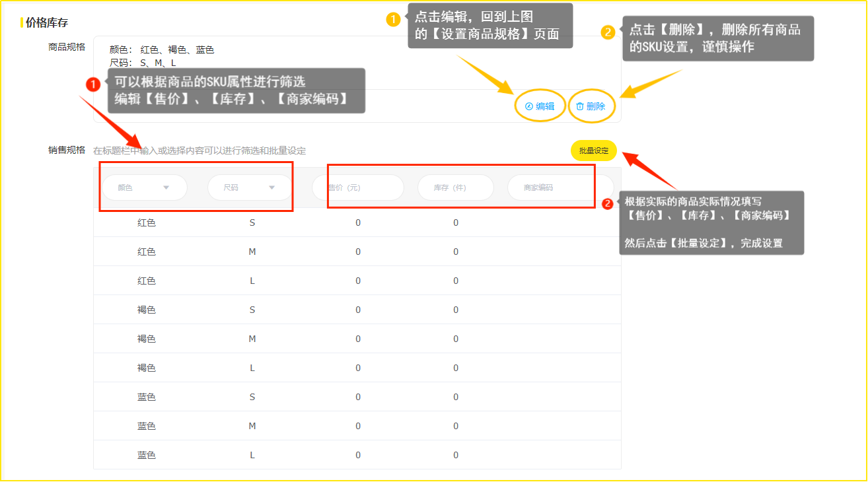Click the 尺码: S、M、L specification text

coord(143,63)
